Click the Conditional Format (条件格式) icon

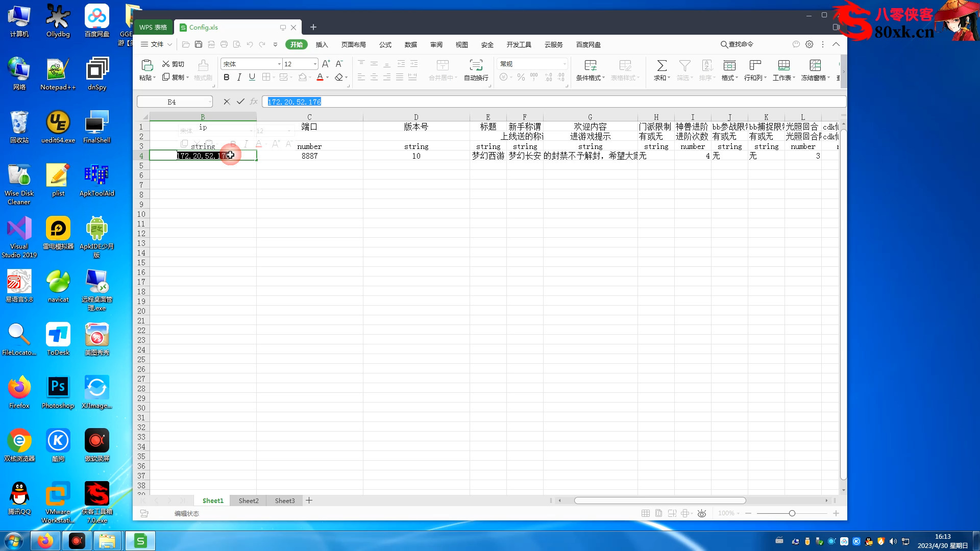click(x=590, y=65)
